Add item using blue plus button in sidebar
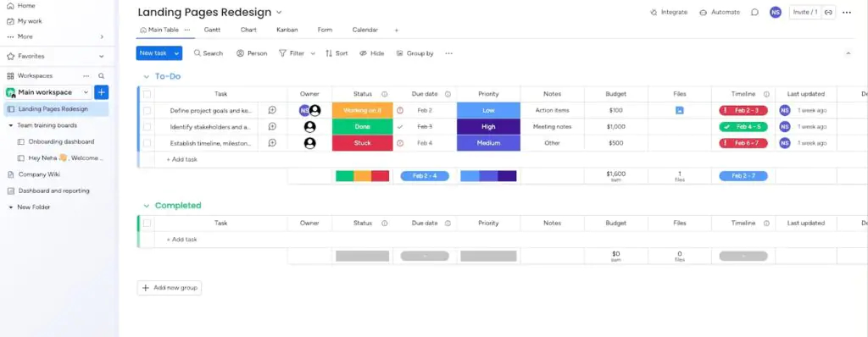 tap(102, 92)
